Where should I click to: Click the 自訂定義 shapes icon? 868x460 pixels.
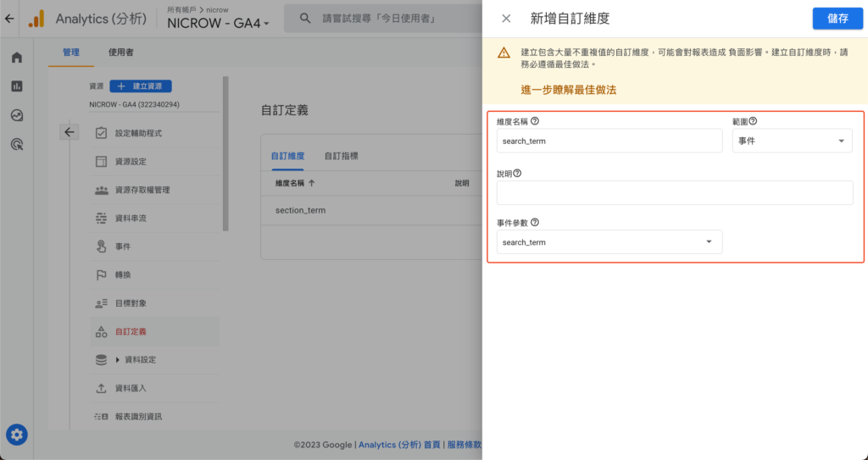click(101, 331)
